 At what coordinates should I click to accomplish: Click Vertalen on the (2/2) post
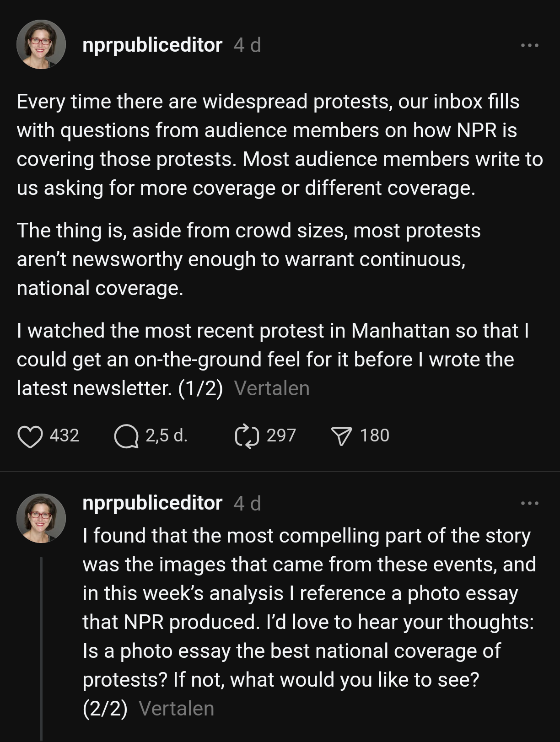click(176, 709)
